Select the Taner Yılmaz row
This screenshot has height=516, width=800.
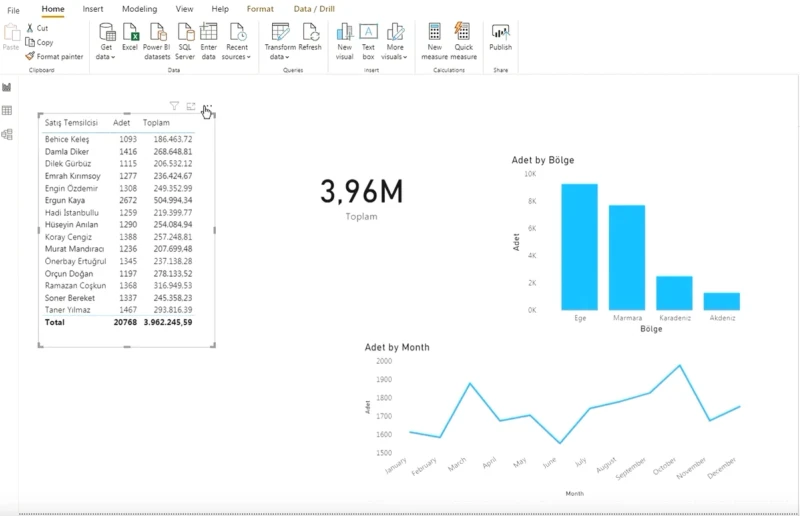pyautogui.click(x=118, y=310)
